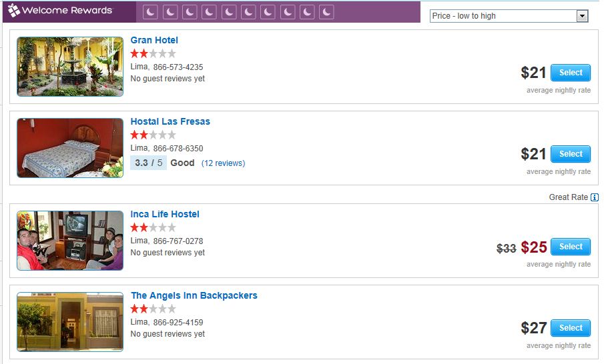Viewport: 604px width, 364px height.
Task: Open The Angels Inn Backpackers title link
Action: tap(194, 295)
